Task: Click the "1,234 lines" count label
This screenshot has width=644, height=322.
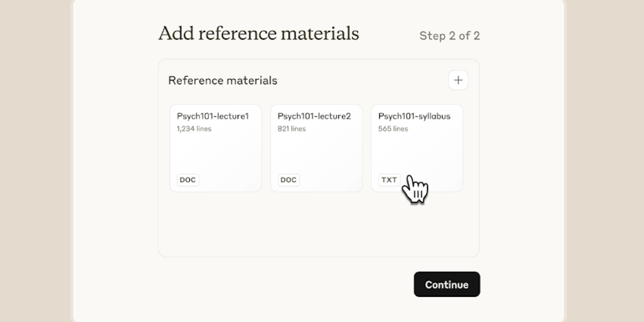Action: [x=194, y=129]
